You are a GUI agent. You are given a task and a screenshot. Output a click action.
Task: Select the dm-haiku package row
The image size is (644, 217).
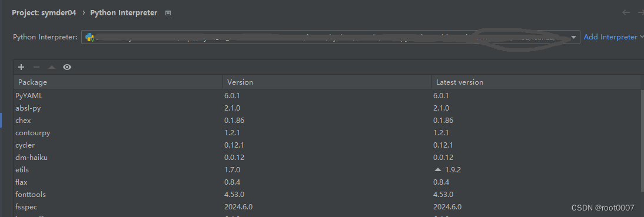(327, 158)
